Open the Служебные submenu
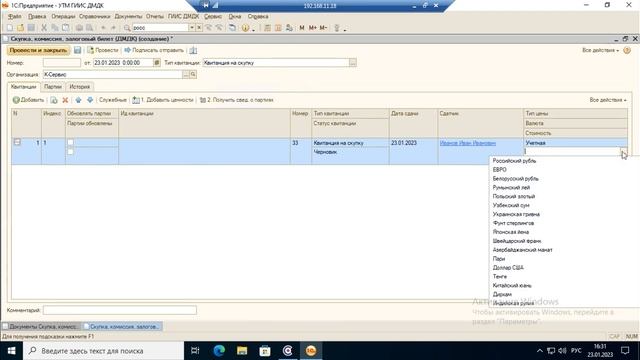The image size is (640, 360). 113,100
